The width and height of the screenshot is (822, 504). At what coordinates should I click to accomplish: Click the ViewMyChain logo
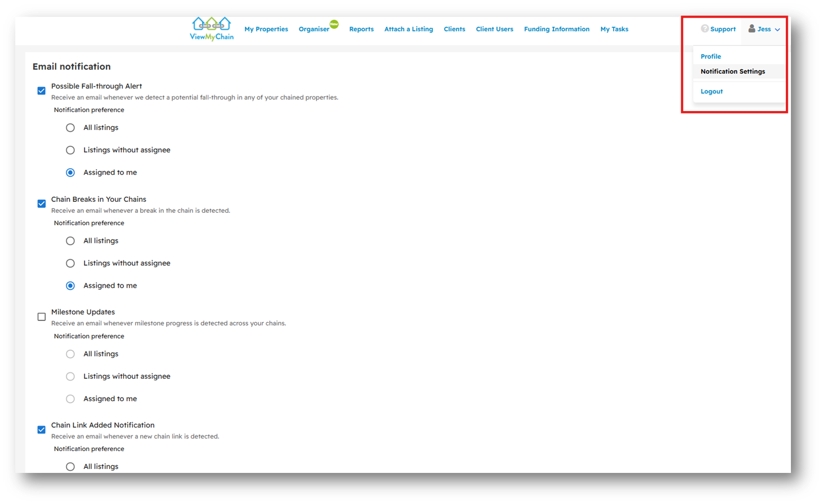[211, 29]
